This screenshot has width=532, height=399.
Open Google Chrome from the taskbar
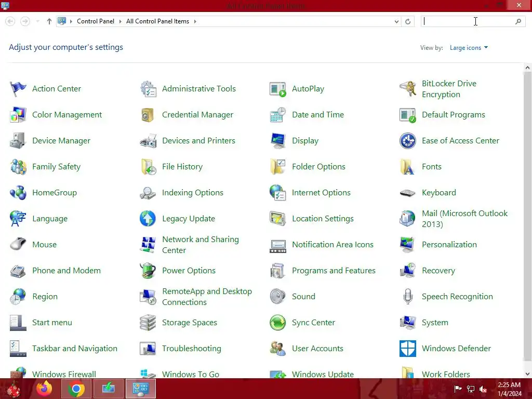(x=76, y=389)
